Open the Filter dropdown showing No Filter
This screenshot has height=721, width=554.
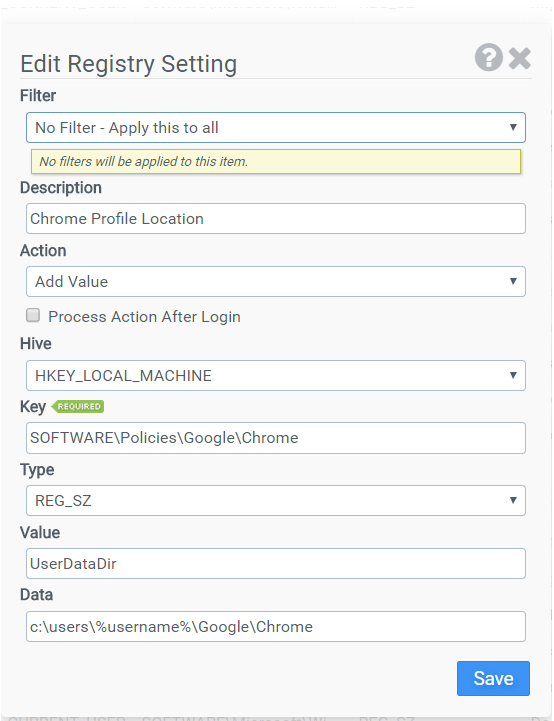[275, 127]
